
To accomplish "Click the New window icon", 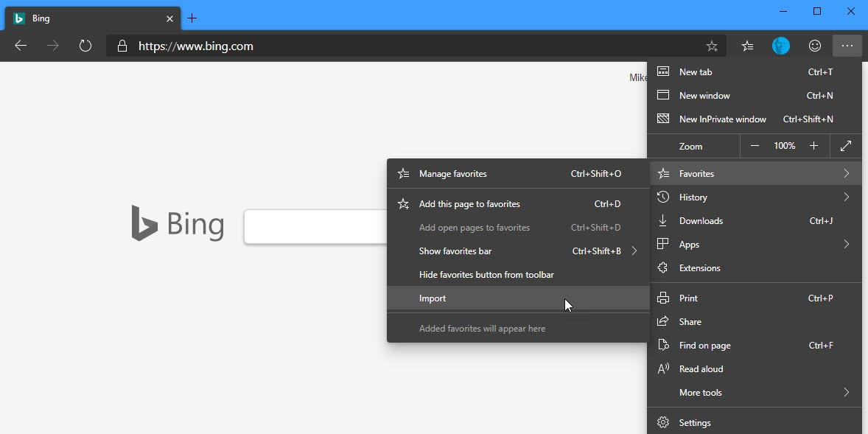I will tap(662, 95).
